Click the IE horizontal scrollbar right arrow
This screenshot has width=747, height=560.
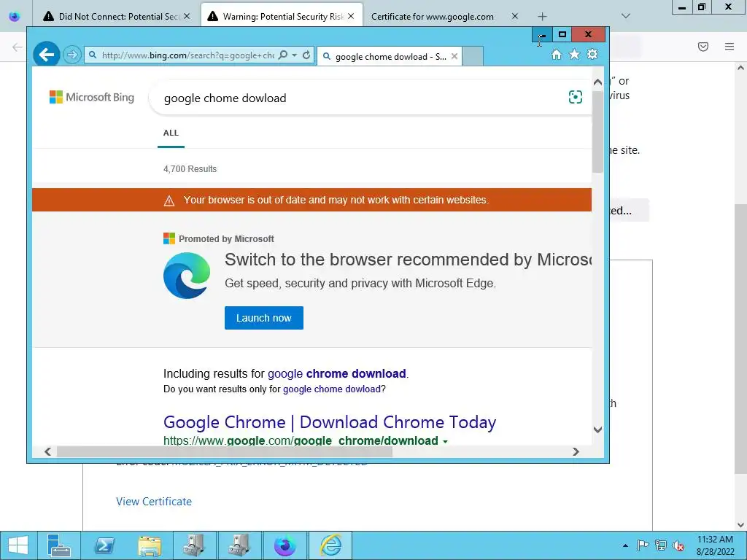[x=576, y=451]
